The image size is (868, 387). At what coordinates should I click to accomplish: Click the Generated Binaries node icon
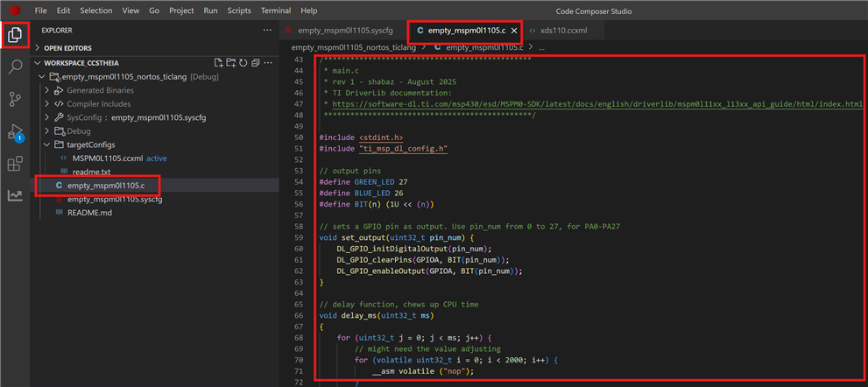[59, 90]
